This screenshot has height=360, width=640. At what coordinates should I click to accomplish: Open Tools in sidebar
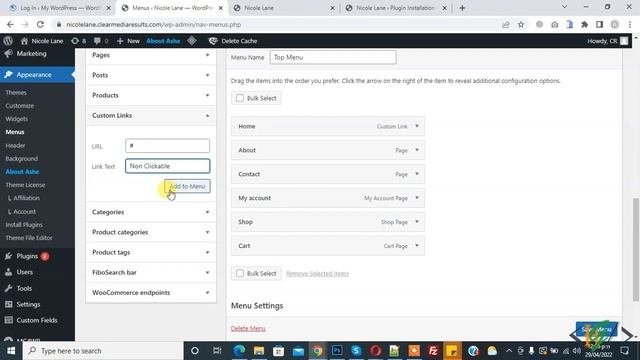pos(24,289)
